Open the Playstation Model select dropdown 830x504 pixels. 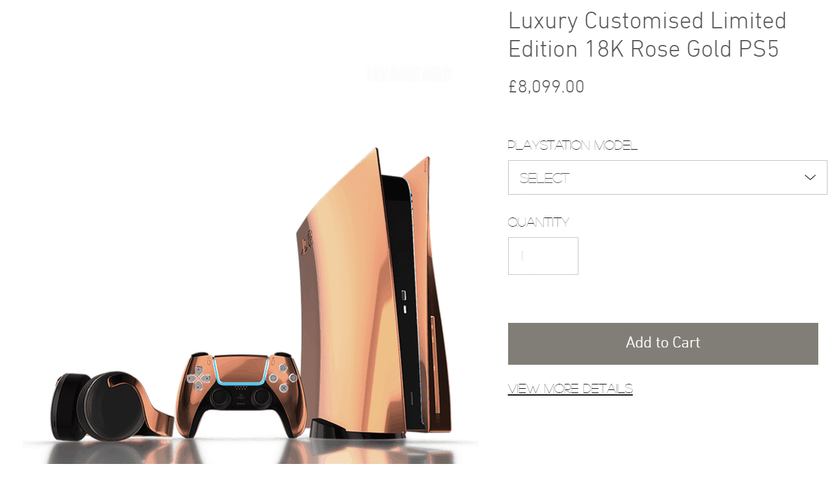667,177
